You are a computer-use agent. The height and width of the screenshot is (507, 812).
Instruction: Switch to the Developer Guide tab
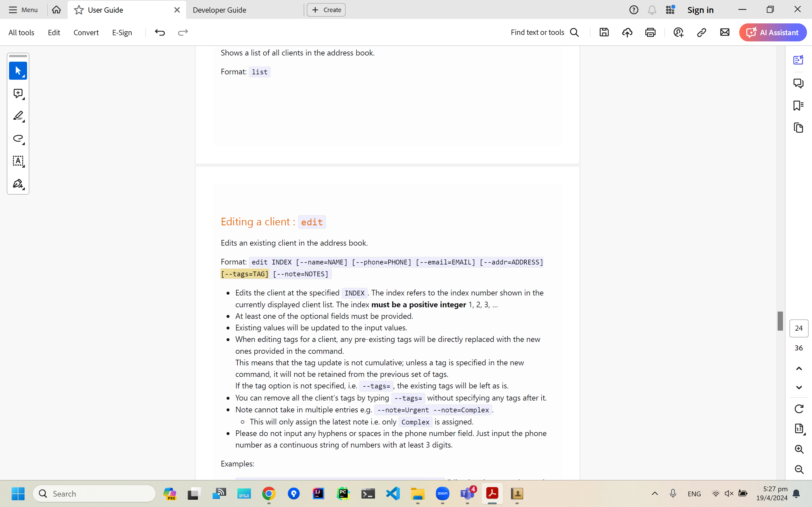click(219, 10)
